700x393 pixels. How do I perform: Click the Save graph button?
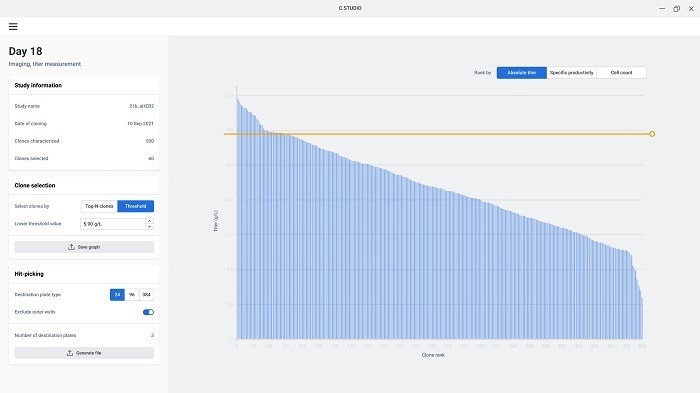[84, 247]
